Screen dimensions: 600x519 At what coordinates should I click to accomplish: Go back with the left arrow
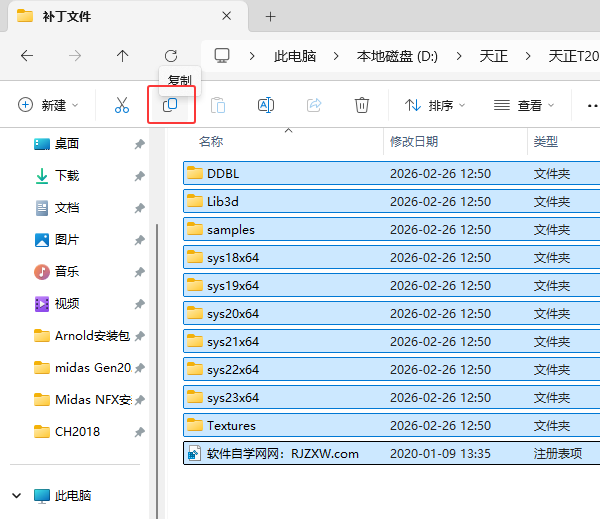click(27, 56)
